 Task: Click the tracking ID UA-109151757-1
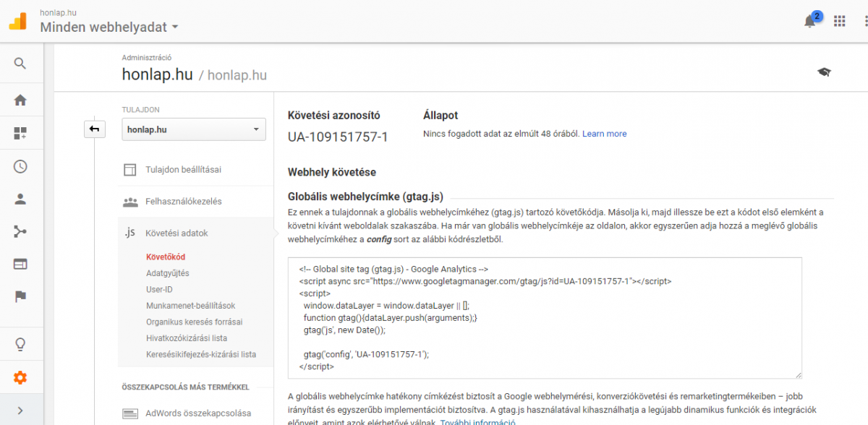338,137
